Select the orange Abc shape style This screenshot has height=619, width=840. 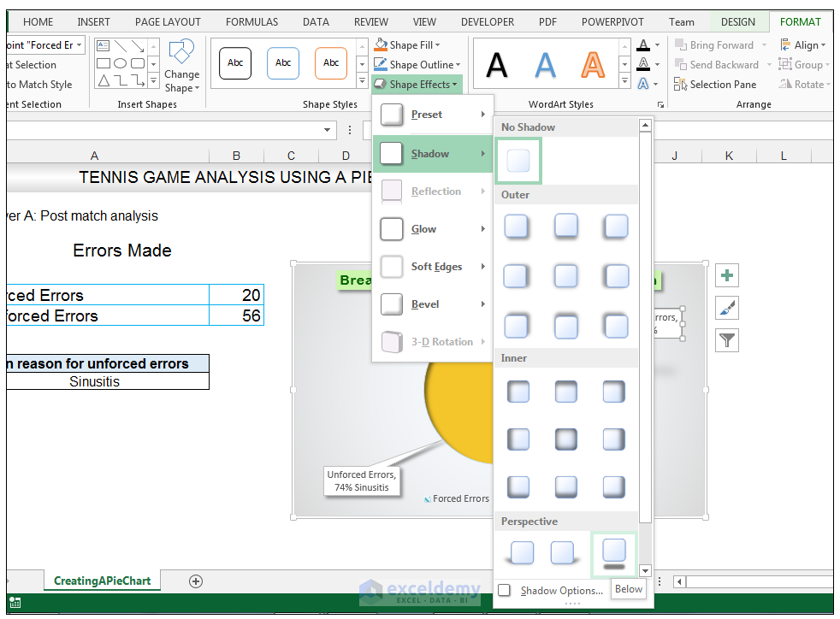pyautogui.click(x=331, y=63)
